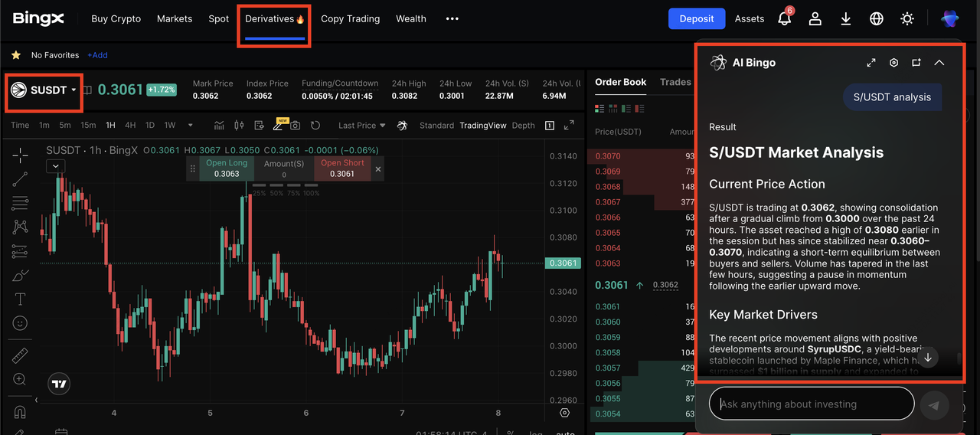Viewport: 980px width, 435px height.
Task: Select the 4H timeframe
Action: (x=130, y=126)
